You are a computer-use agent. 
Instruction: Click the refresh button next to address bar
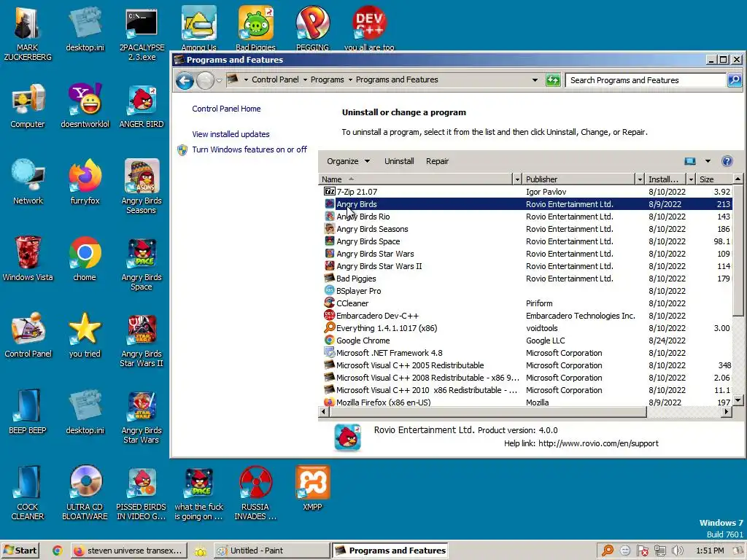(553, 80)
